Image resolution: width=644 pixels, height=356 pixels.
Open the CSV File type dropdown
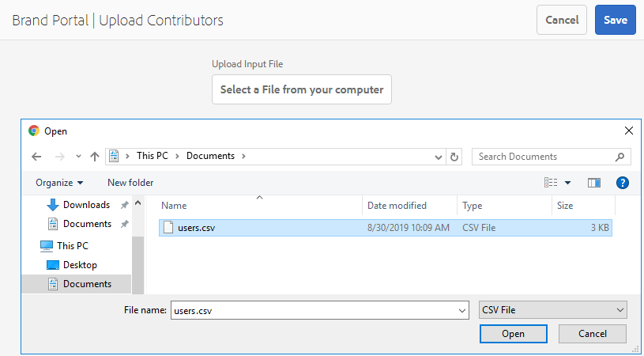(x=553, y=310)
